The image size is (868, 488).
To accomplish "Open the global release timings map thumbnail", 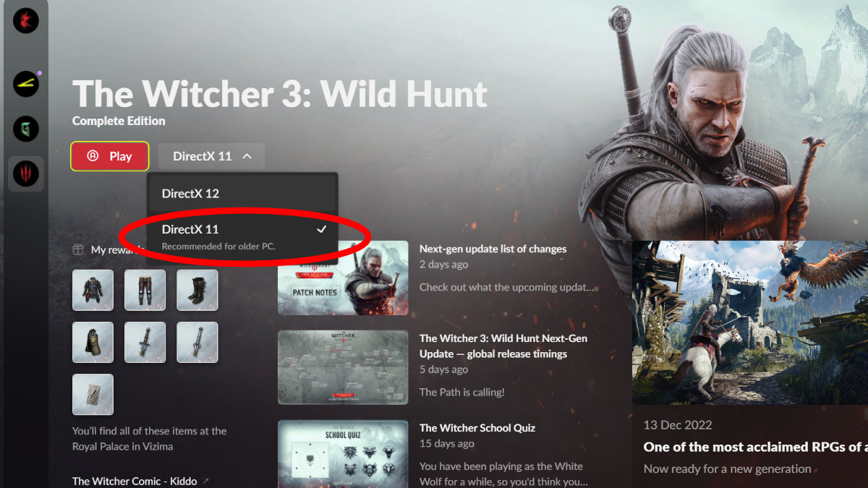I will (343, 367).
